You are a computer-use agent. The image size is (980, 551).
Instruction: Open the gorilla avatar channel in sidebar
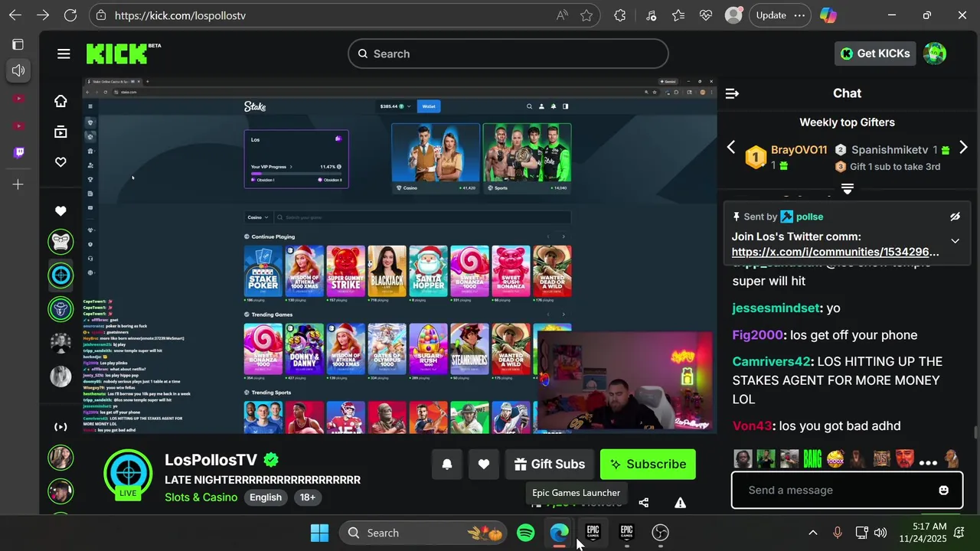click(61, 242)
